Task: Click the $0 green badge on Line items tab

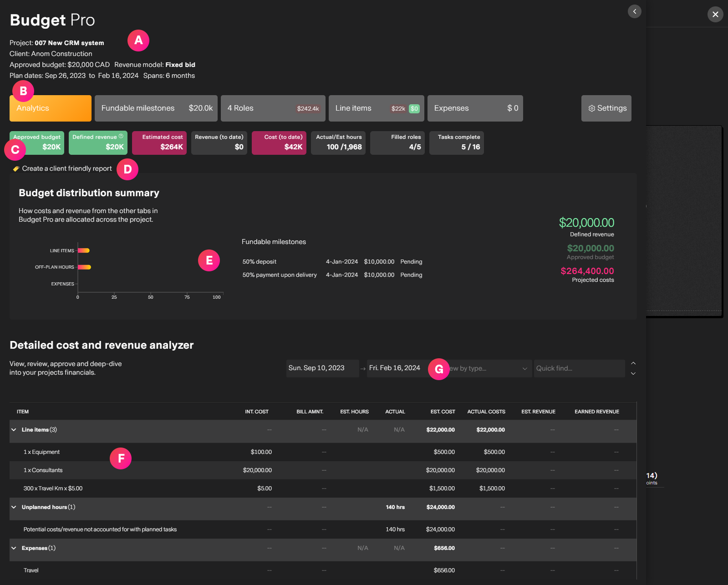Action: 414,109
